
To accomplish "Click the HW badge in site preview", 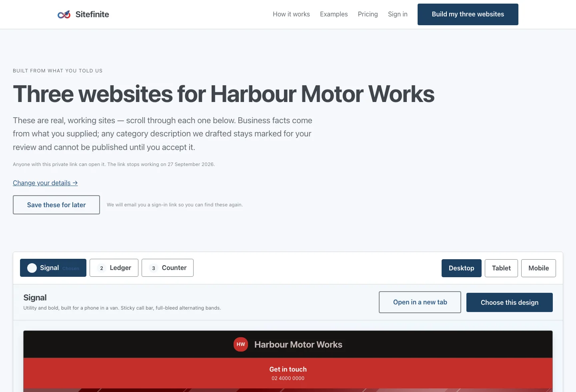I will pos(241,344).
